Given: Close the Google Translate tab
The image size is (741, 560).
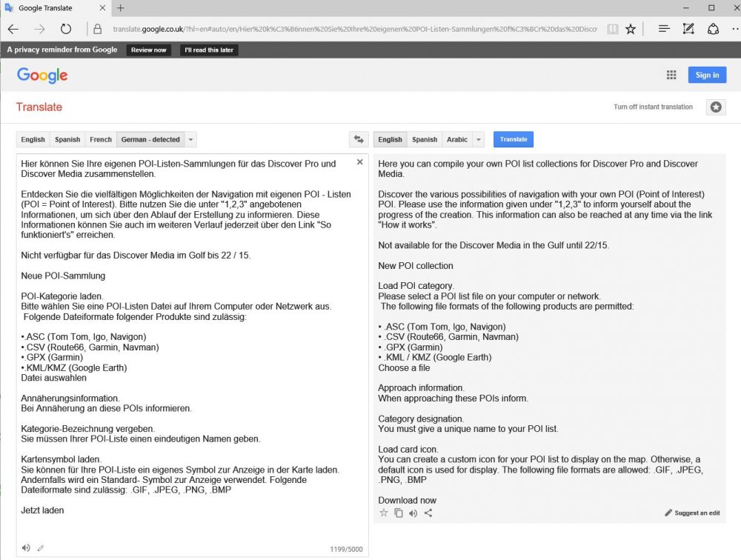Looking at the screenshot, I should (x=102, y=8).
